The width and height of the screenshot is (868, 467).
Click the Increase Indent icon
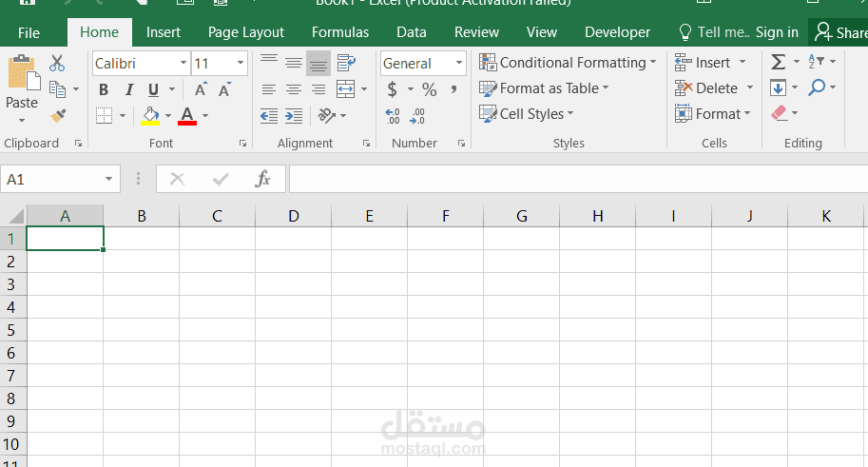(294, 116)
